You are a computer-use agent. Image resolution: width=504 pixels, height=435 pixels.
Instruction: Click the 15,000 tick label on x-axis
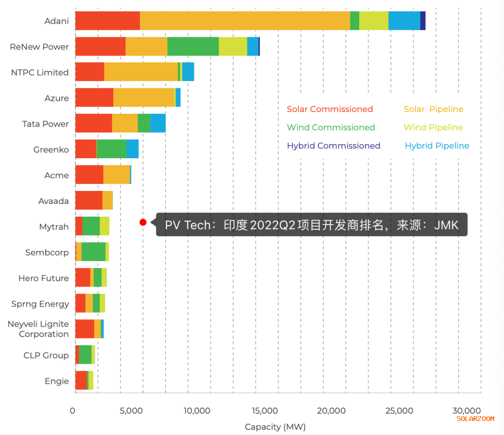[x=264, y=411]
